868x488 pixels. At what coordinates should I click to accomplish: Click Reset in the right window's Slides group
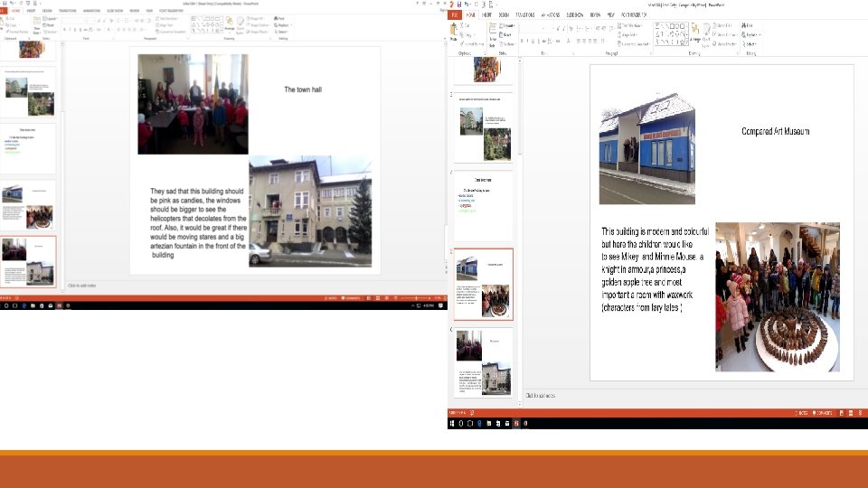pyautogui.click(x=505, y=35)
